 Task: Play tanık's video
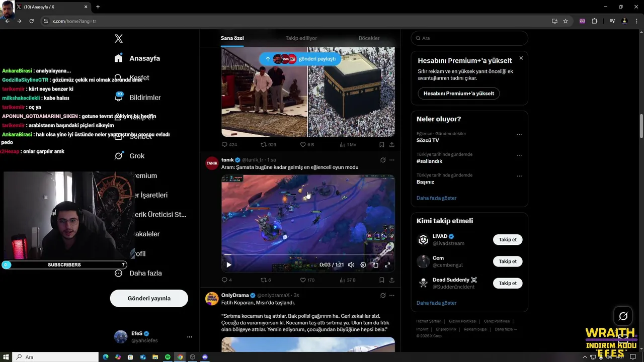[x=228, y=265]
